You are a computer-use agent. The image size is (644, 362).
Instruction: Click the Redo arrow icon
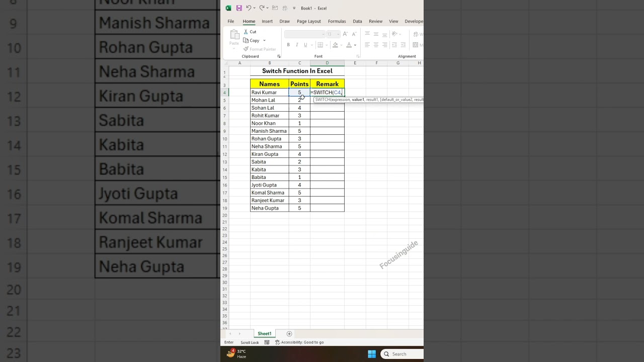pos(262,8)
